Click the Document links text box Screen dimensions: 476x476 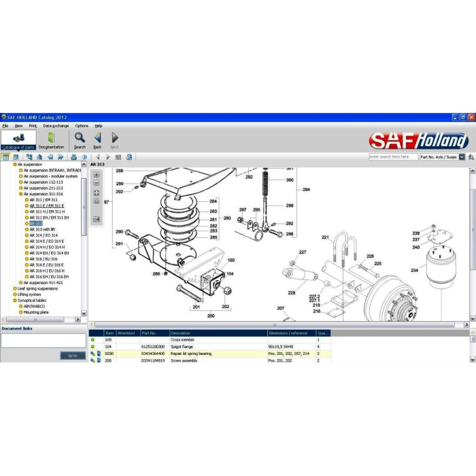(44, 340)
